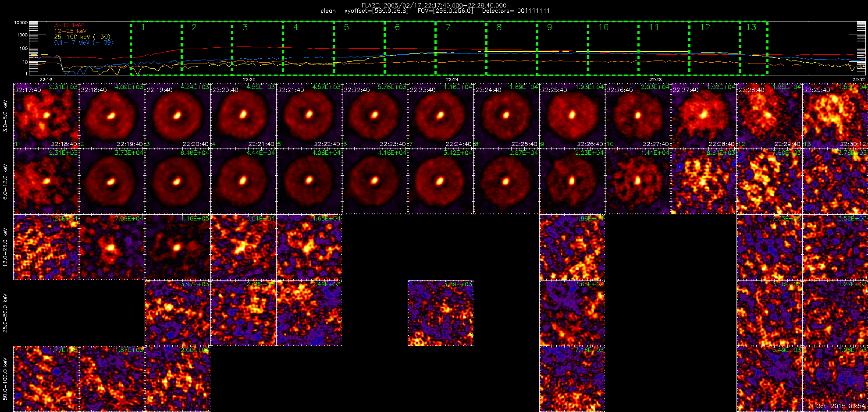868x412 pixels.
Task: Select the 3.0-6.0 keV image starting 22:17:40
Action: point(46,116)
